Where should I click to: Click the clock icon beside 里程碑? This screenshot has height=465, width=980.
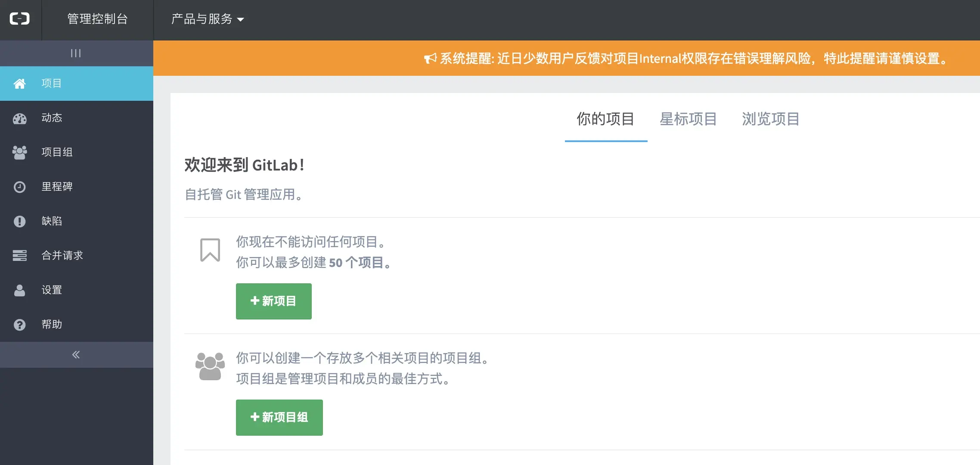pyautogui.click(x=19, y=187)
